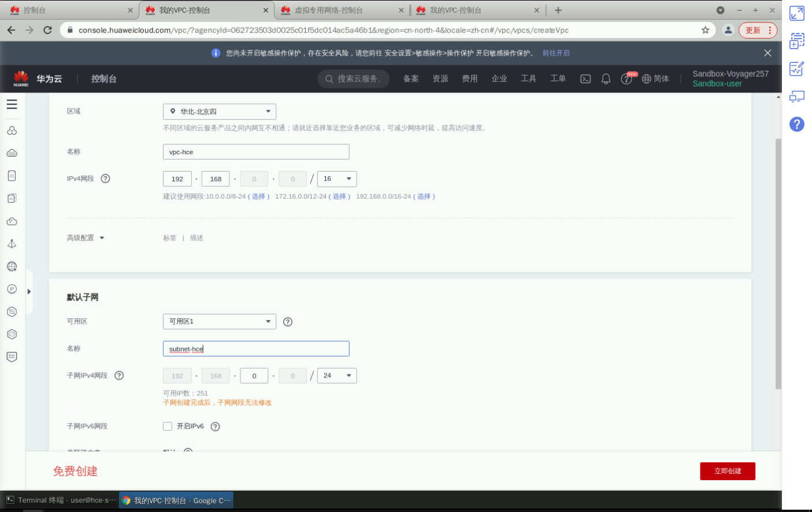Select the recommended 172.16.0.0/12-24 segment link
The image size is (812, 512).
pos(339,196)
